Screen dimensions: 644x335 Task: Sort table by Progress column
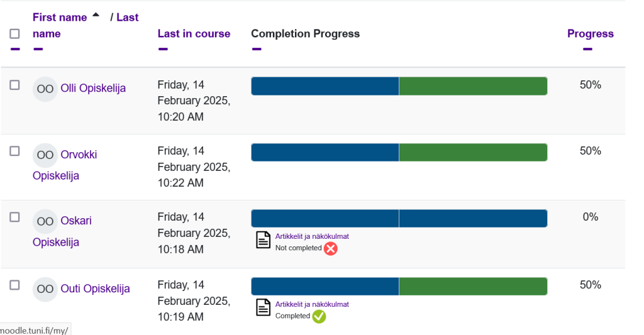click(590, 34)
